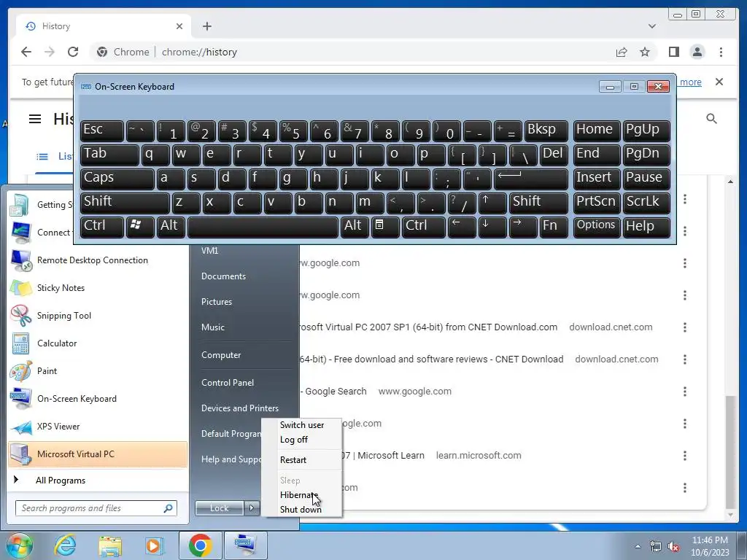
Task: Open more actions for Microsoft Learn entry
Action: point(684,456)
